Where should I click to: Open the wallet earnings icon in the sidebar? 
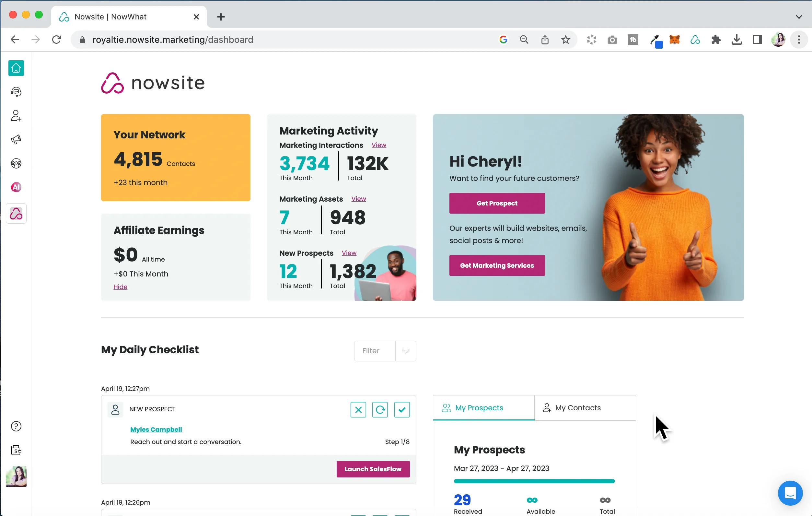[x=16, y=450]
